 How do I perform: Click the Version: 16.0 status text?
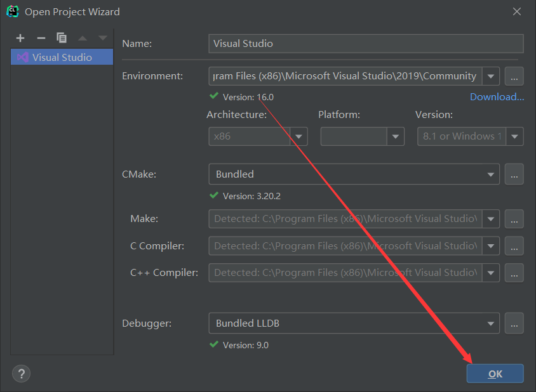248,97
